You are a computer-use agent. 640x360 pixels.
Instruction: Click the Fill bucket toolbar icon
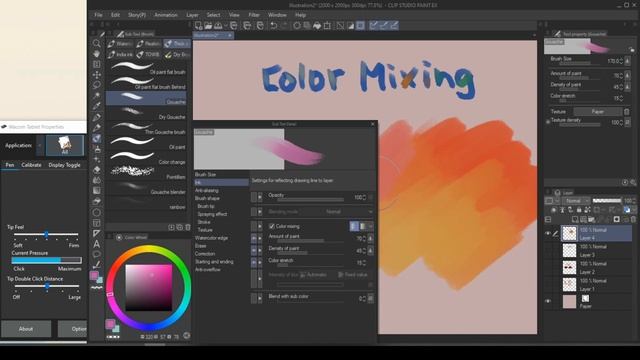click(317, 26)
